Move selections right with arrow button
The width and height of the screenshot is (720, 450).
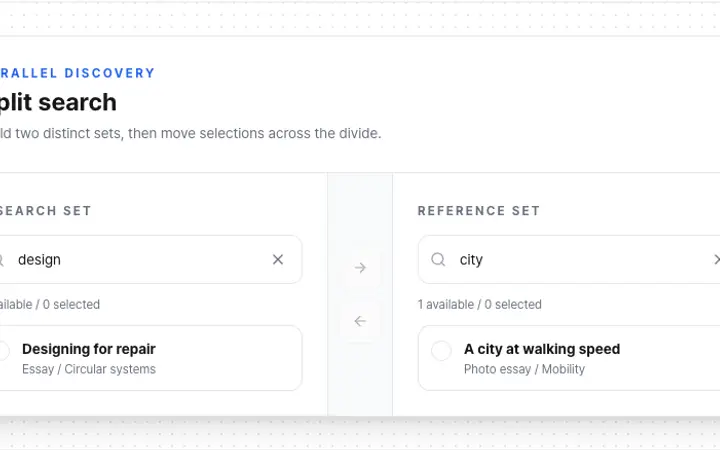360,267
